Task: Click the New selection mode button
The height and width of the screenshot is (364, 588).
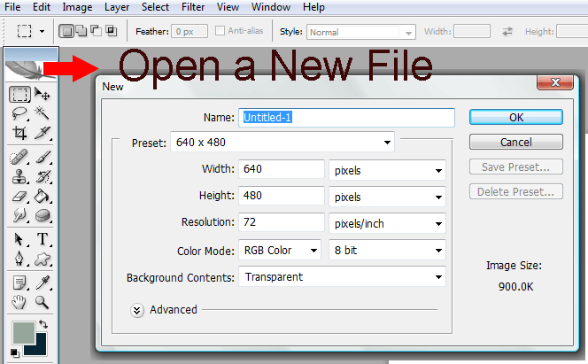Action: click(66, 32)
